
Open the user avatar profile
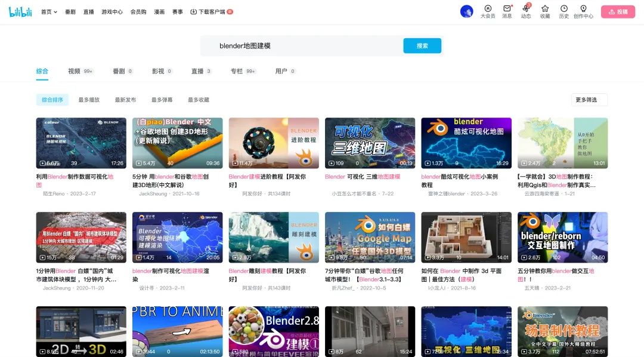pyautogui.click(x=466, y=11)
